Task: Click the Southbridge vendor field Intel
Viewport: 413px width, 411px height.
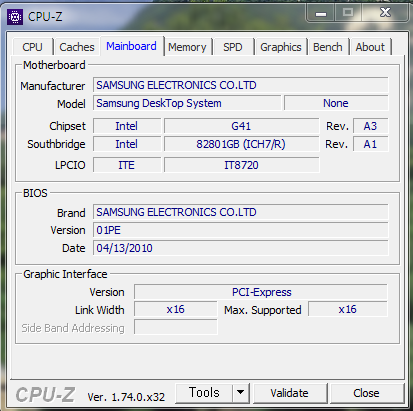Action: click(127, 144)
